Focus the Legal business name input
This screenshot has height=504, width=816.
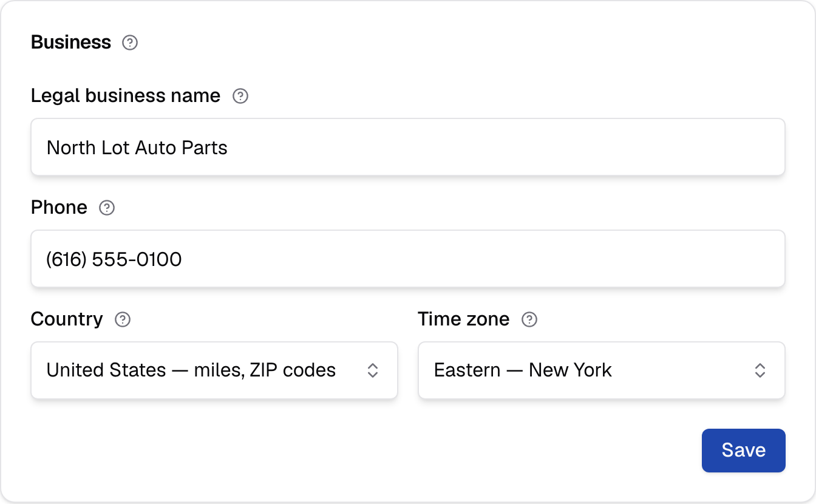coord(408,147)
